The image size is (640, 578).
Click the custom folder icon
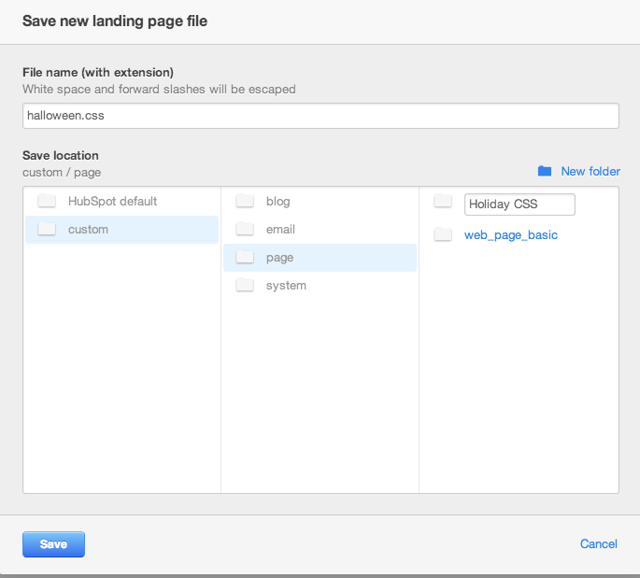pos(47,229)
